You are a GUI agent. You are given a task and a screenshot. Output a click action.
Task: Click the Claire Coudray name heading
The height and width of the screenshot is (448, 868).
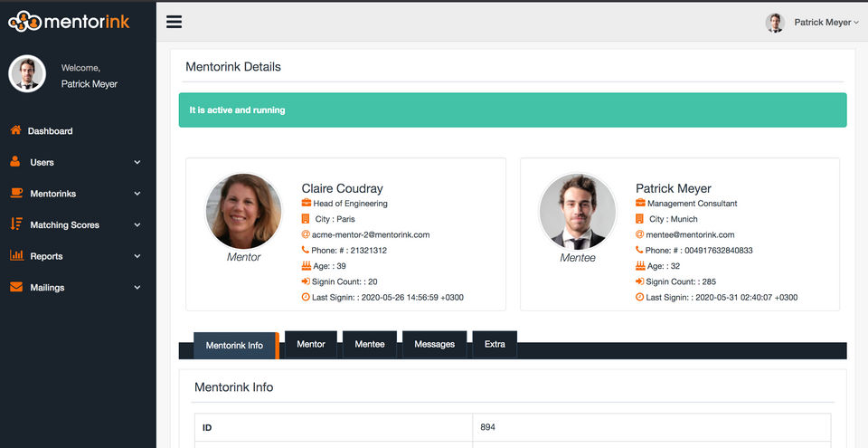click(x=342, y=188)
